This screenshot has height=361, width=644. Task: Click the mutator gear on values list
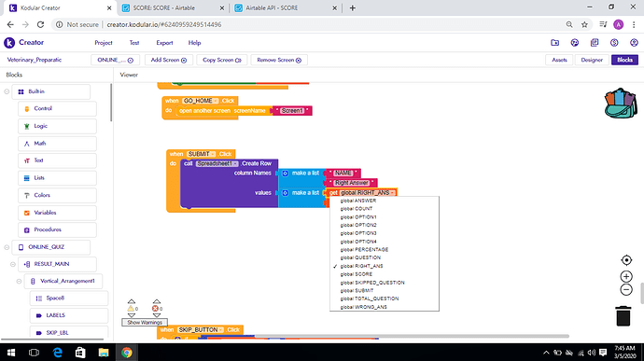pyautogui.click(x=285, y=193)
